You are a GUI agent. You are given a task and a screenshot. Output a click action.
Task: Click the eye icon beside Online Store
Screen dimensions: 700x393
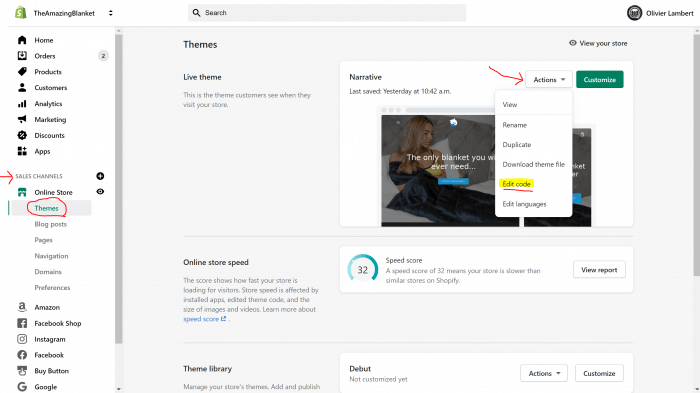click(100, 192)
